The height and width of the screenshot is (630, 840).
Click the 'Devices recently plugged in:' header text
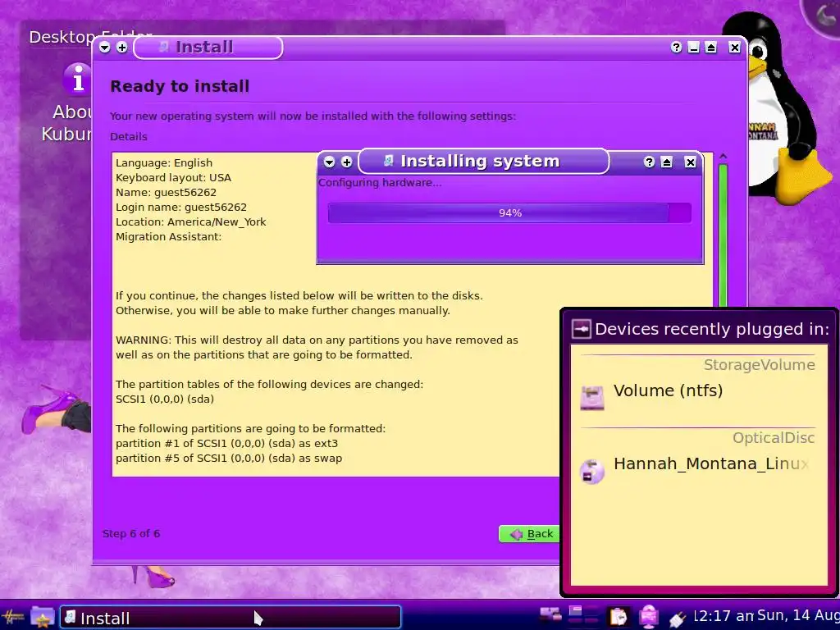(x=712, y=329)
